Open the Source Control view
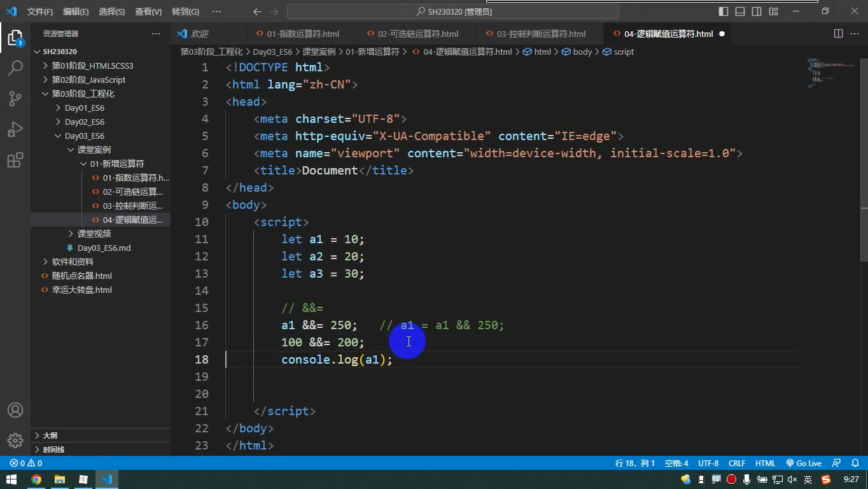The width and height of the screenshot is (868, 489). 15,98
